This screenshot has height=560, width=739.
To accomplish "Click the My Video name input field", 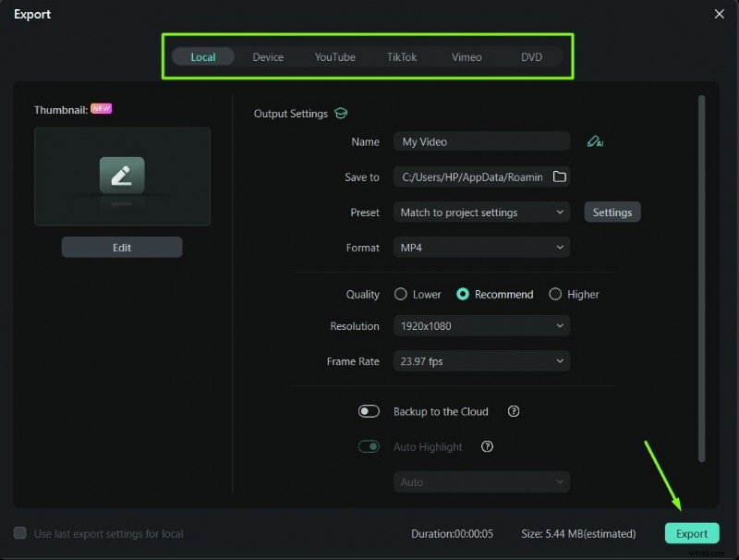I will point(480,140).
